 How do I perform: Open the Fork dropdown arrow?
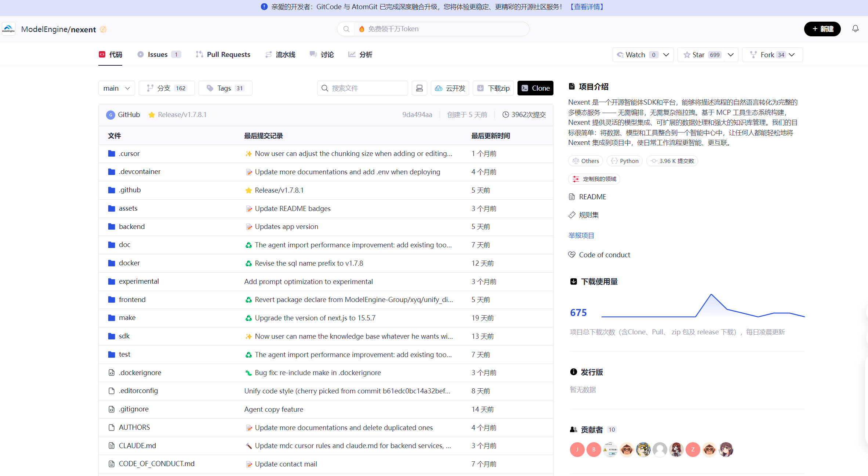click(792, 55)
